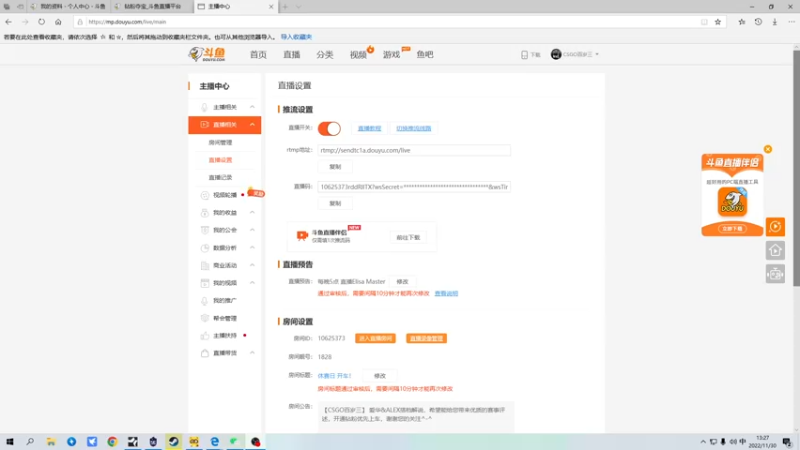Go to the browser home page
This screenshot has height=450, width=800.
point(58,22)
